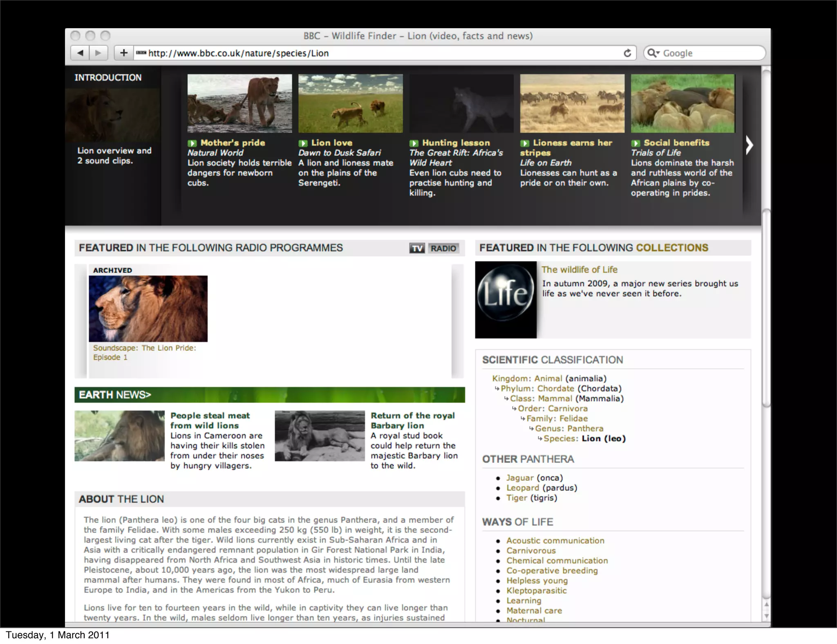The width and height of the screenshot is (837, 644).
Task: Add bookmark with the plus button
Action: coord(123,53)
